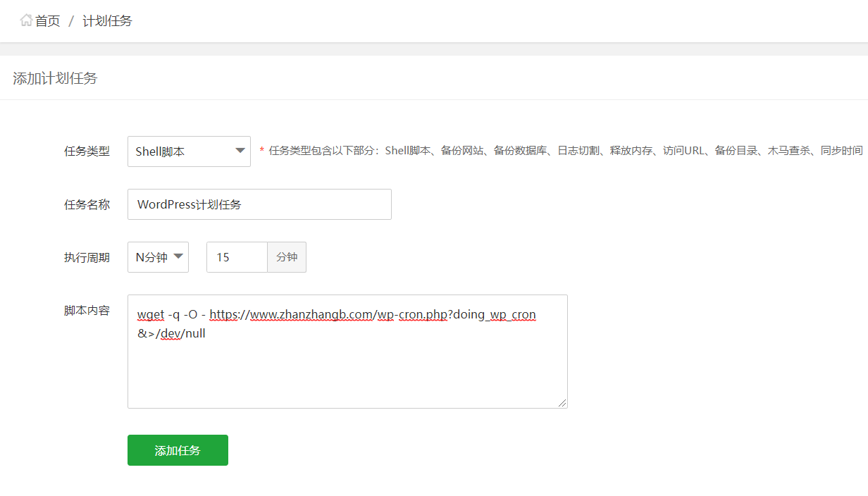Open the 任务类型 Shell脚本 dropdown
The width and height of the screenshot is (868, 496).
point(189,151)
